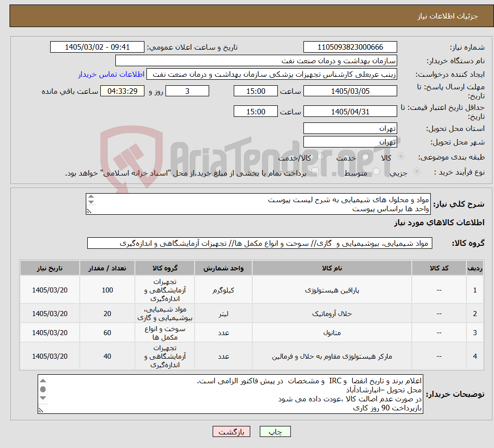Click the request creator field
The image size is (494, 448).
271,74
